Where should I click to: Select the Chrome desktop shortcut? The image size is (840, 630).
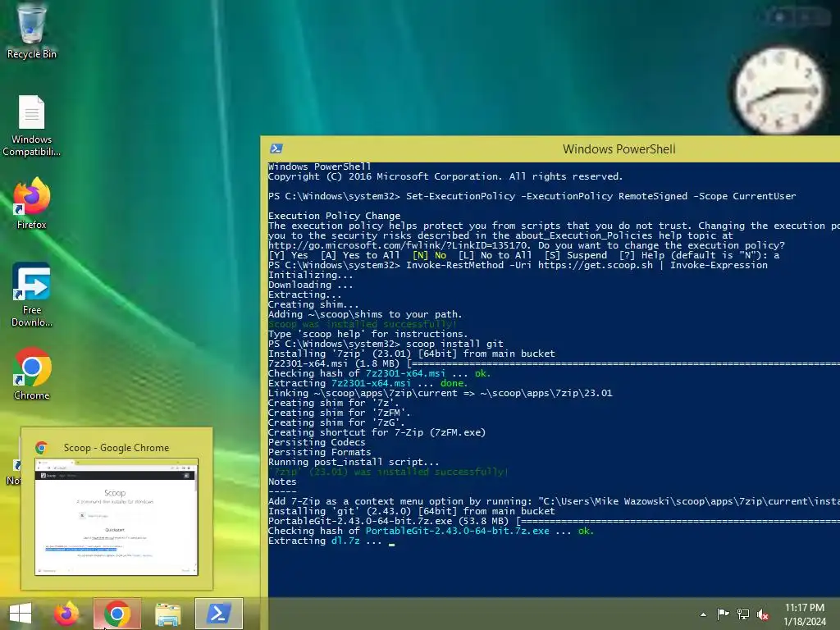point(31,374)
